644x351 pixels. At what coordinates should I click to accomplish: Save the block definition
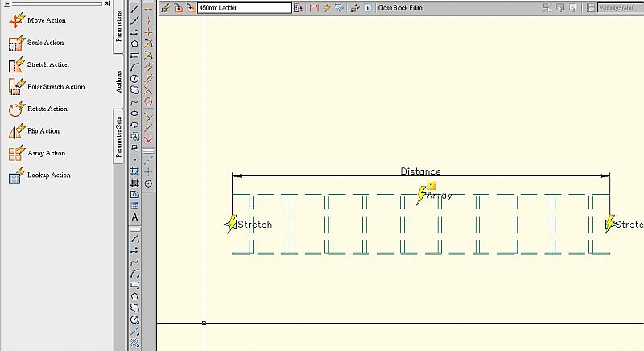178,8
